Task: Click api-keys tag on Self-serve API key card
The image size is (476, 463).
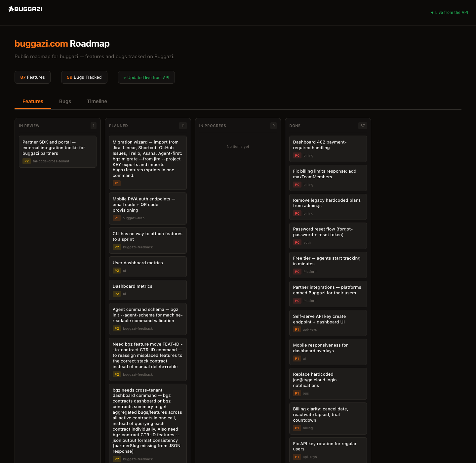Action: point(310,329)
